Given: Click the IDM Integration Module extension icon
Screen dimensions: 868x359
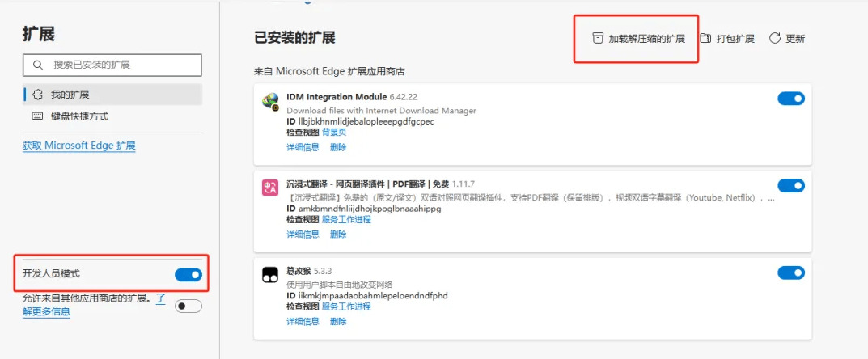Looking at the screenshot, I should pyautogui.click(x=269, y=101).
